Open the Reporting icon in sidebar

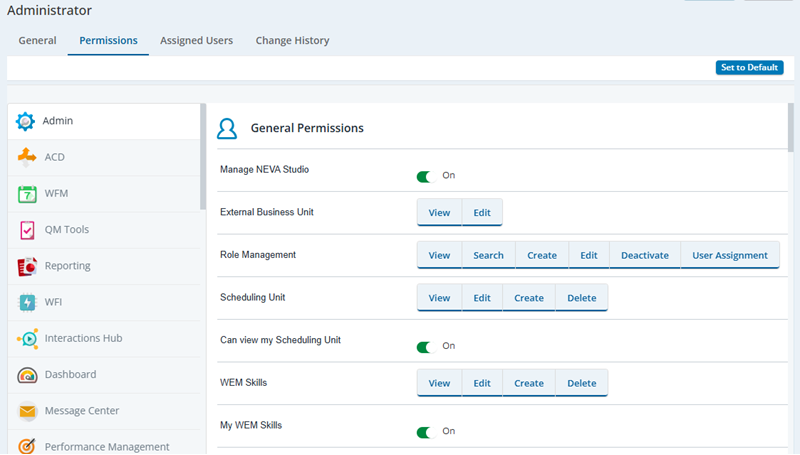tap(27, 266)
